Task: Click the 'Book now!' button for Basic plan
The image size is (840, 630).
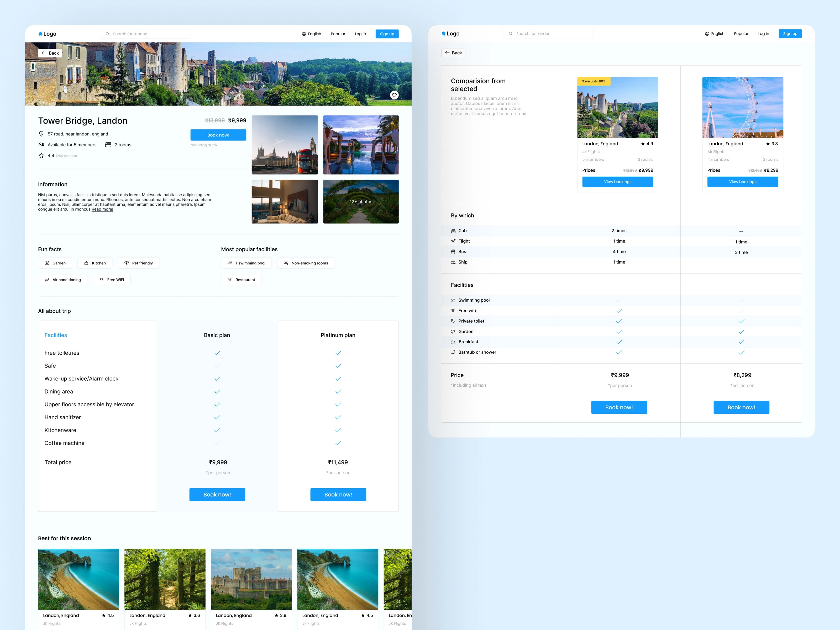Action: [x=218, y=494]
